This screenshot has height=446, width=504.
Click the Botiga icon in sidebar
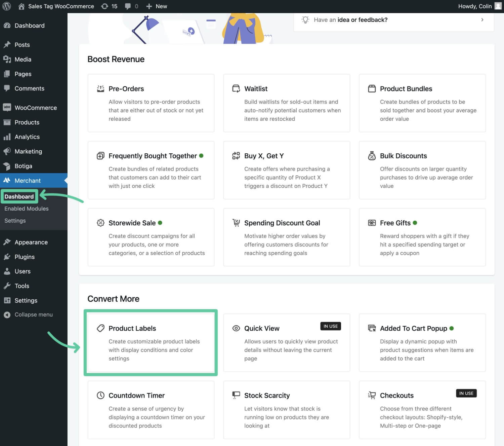coord(7,166)
